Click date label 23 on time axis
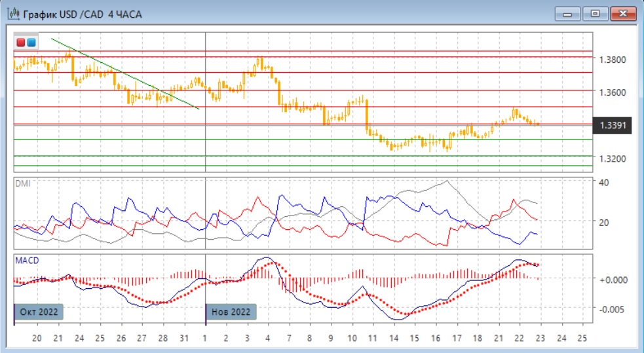 tap(540, 338)
